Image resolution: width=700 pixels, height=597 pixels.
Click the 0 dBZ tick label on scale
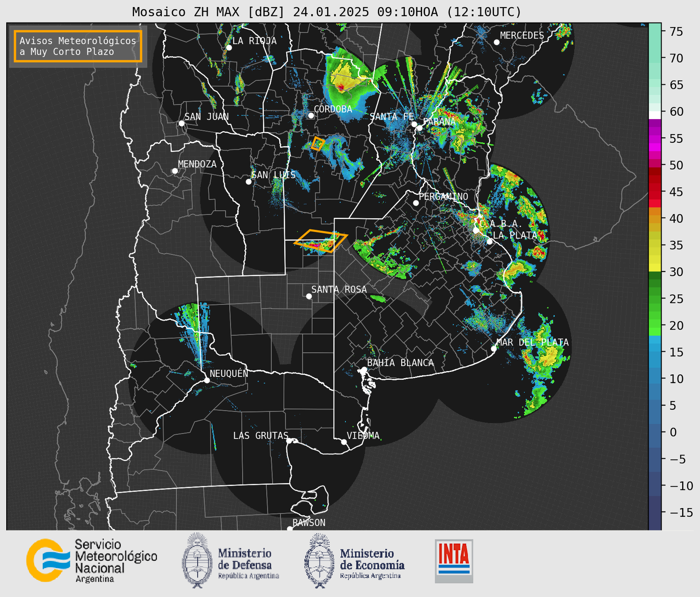pos(673,432)
